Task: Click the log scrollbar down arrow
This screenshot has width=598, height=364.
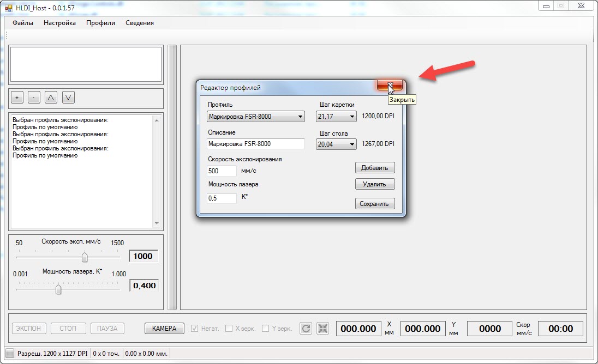Action: pyautogui.click(x=157, y=223)
